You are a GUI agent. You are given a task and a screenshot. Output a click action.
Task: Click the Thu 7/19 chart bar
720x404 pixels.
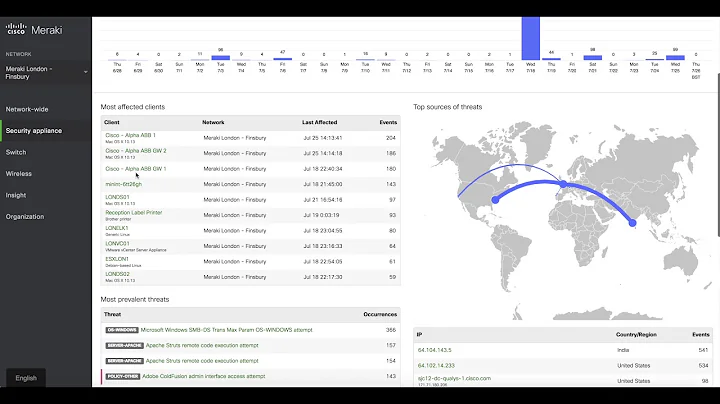(x=551, y=59)
